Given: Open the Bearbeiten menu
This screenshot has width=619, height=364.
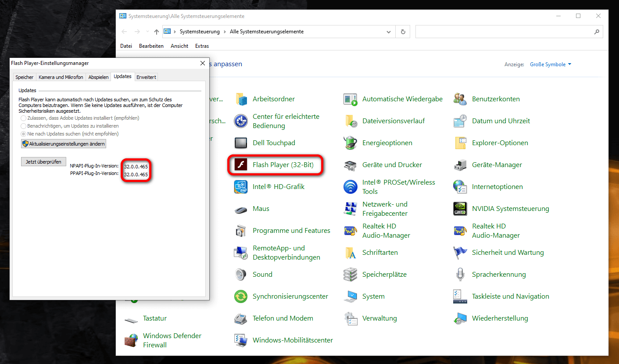Looking at the screenshot, I should [x=151, y=46].
